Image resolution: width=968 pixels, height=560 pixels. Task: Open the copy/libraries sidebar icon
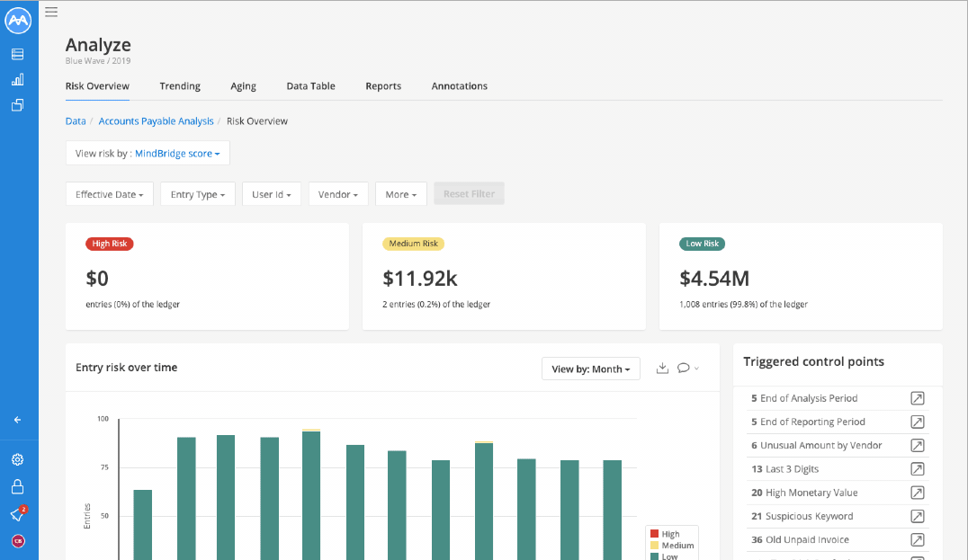point(17,105)
